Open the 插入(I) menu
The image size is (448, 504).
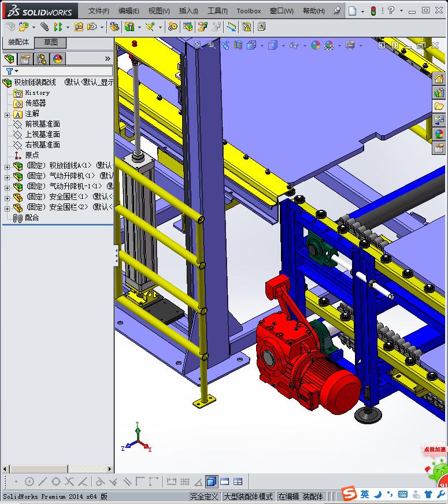pyautogui.click(x=188, y=11)
